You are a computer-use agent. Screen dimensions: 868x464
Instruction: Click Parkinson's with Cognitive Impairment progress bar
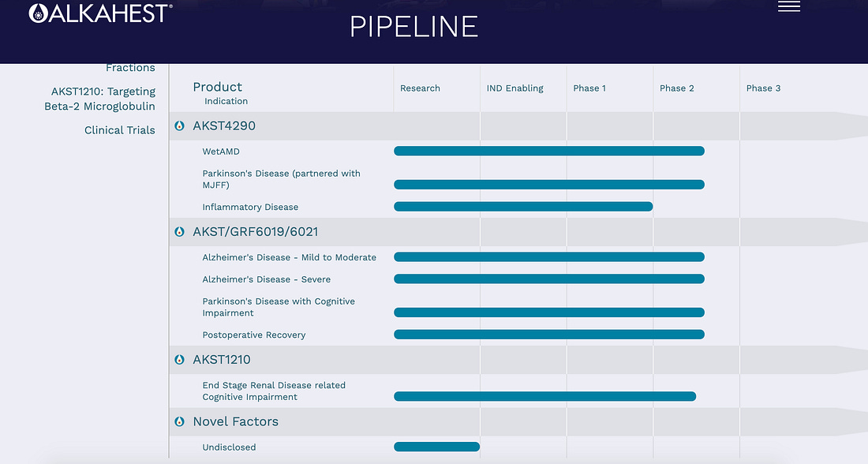tap(549, 312)
